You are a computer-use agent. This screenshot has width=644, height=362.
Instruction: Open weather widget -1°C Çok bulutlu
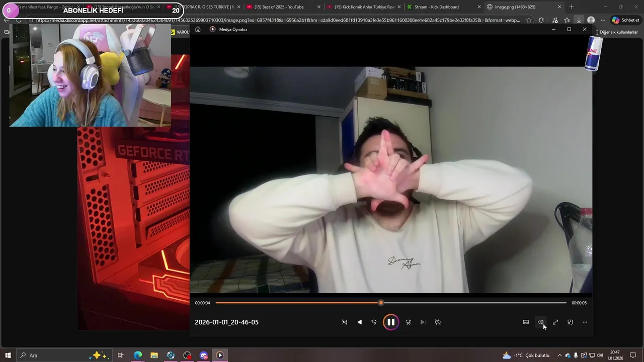526,355
